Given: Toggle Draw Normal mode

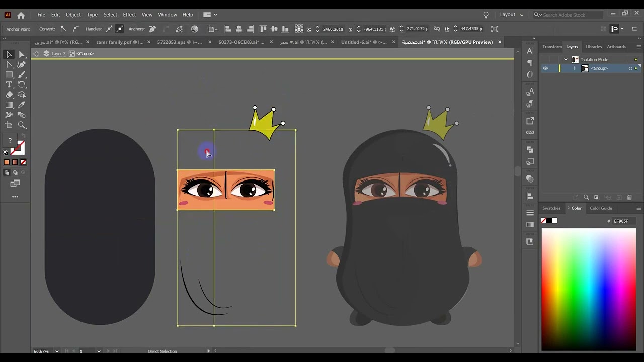Looking at the screenshot, I should (x=7, y=172).
